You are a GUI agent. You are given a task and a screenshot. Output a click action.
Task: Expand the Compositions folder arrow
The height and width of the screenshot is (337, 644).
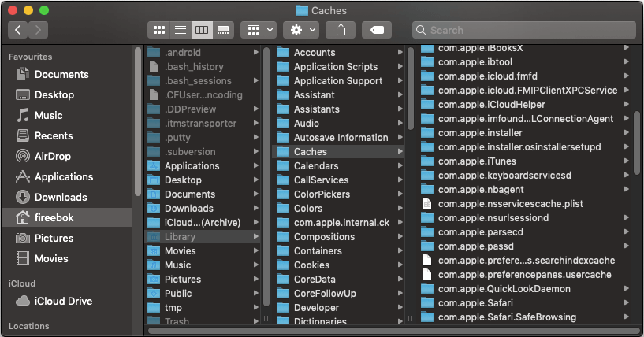400,237
